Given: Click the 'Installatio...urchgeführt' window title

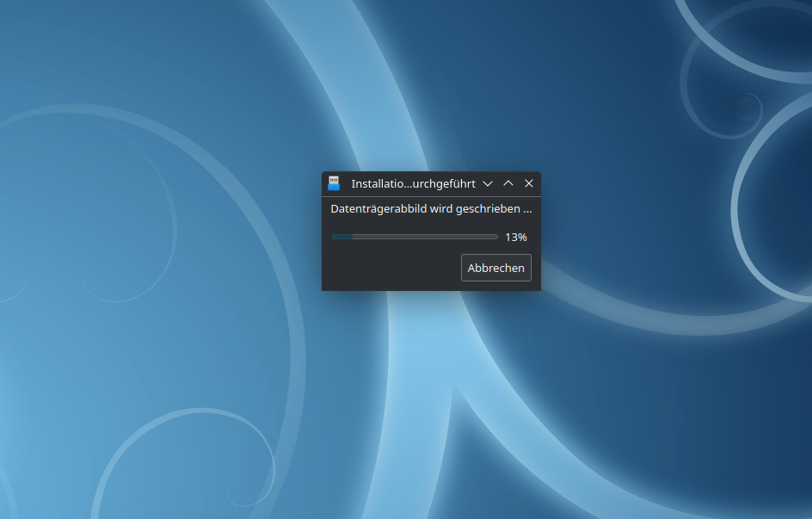Looking at the screenshot, I should (413, 184).
